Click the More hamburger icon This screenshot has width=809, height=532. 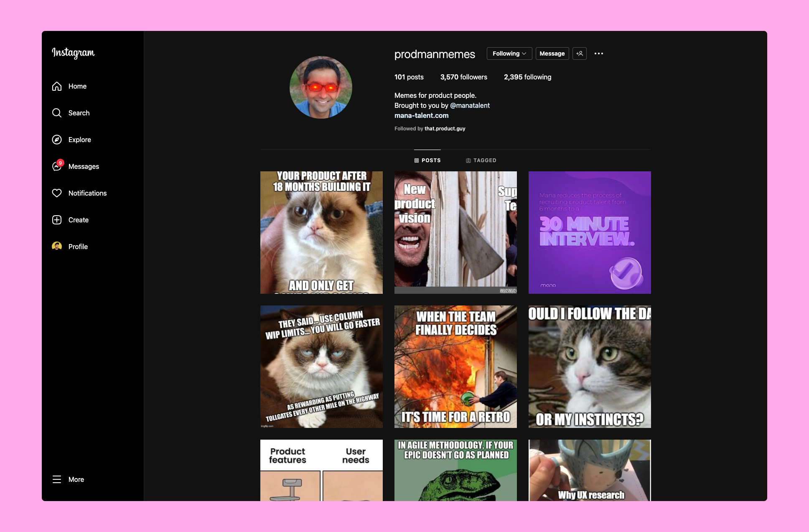57,479
